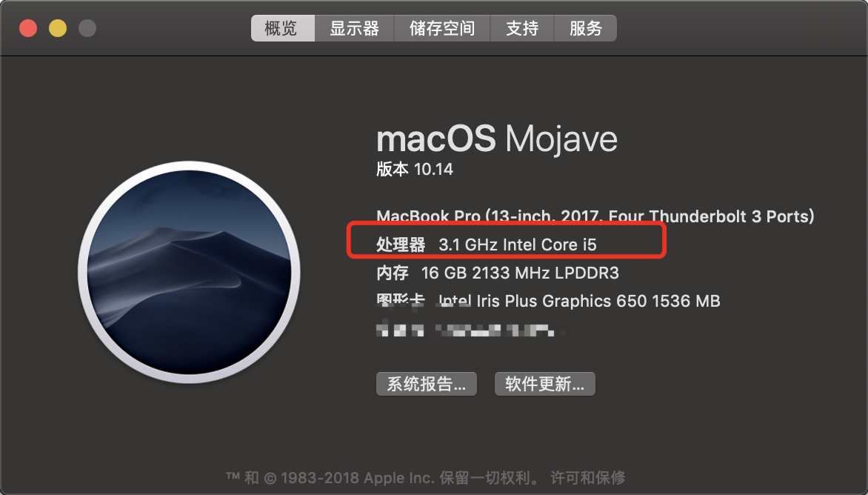Close the window with the red button
This screenshot has width=868, height=495.
[28, 28]
